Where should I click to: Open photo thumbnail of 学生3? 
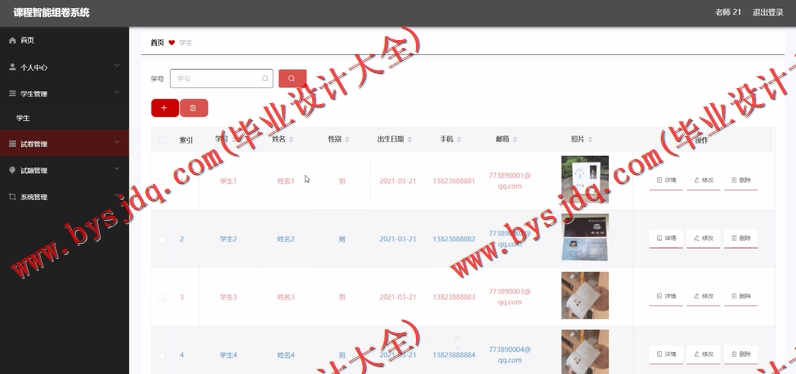tap(585, 295)
